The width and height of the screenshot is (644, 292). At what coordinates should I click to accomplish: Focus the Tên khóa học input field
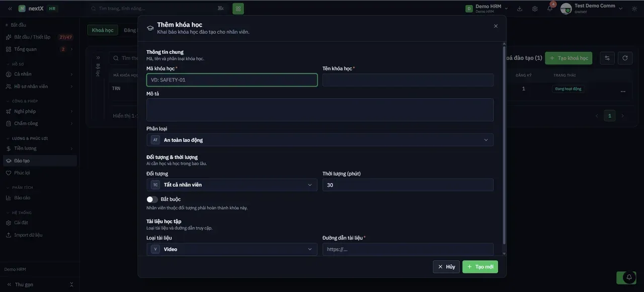[x=408, y=80]
